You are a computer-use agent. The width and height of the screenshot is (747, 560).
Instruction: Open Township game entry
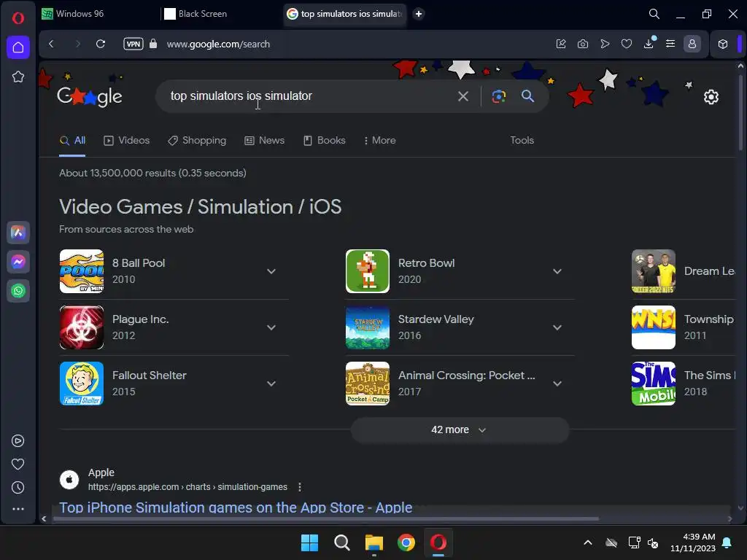click(684, 327)
